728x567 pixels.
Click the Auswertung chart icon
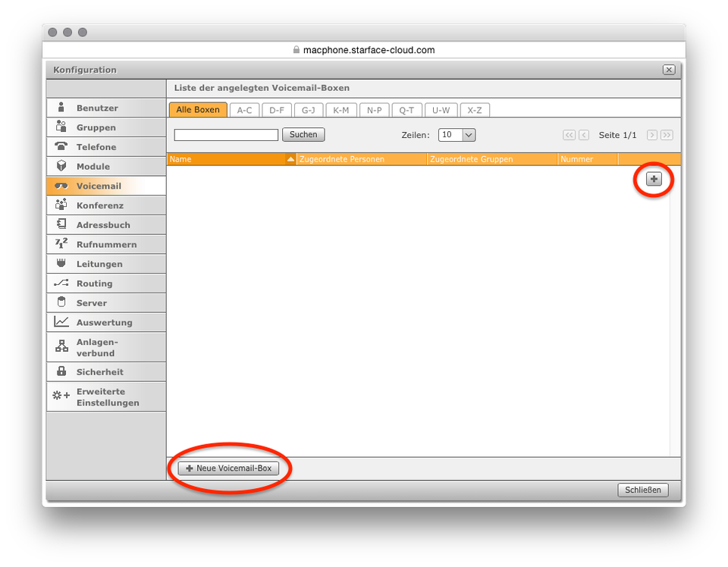pyautogui.click(x=61, y=321)
